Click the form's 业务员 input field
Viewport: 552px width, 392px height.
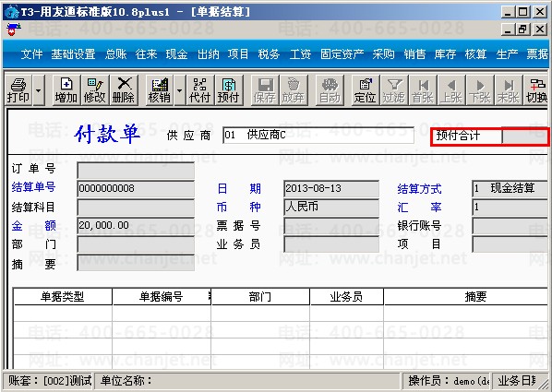(331, 244)
